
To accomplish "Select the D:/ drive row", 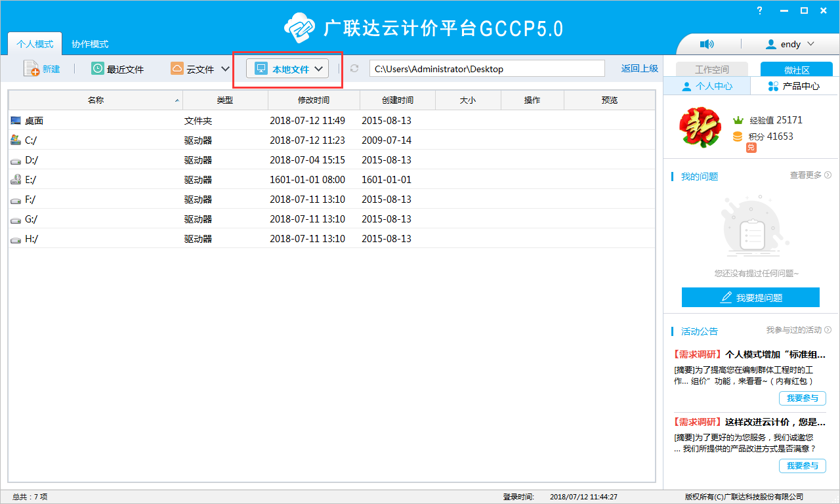I will pyautogui.click(x=331, y=160).
